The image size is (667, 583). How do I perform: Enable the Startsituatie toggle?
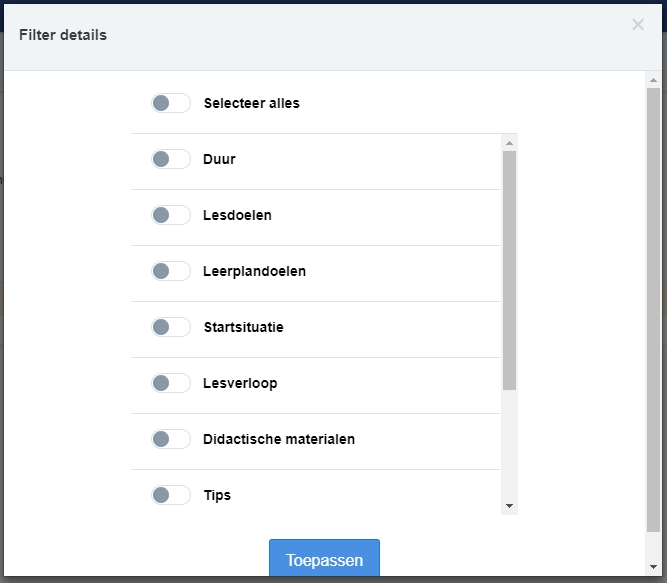(171, 327)
